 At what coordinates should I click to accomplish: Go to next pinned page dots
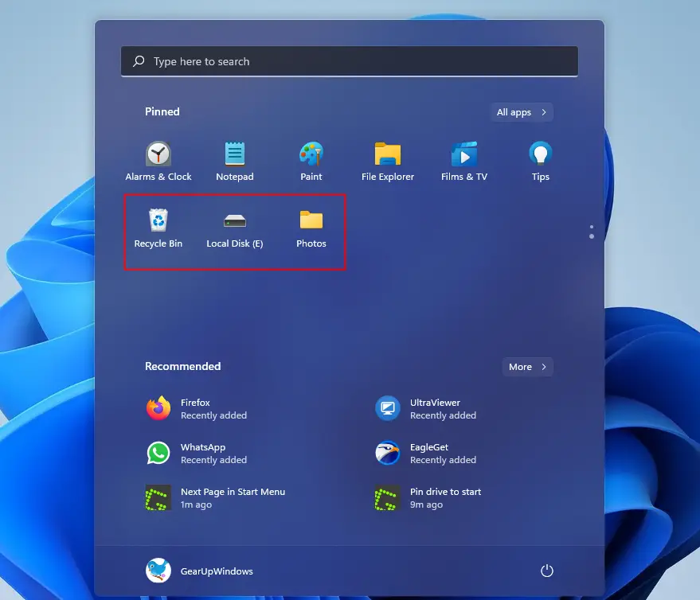tap(592, 232)
